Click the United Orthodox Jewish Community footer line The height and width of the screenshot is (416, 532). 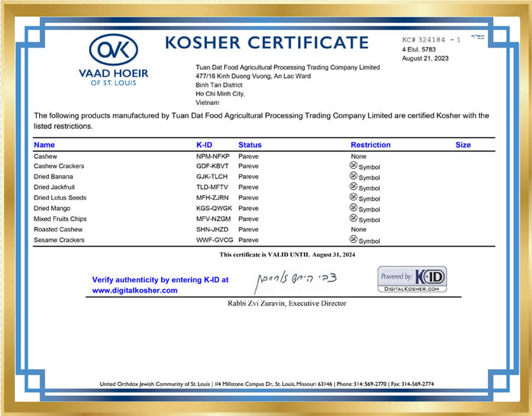click(x=267, y=384)
